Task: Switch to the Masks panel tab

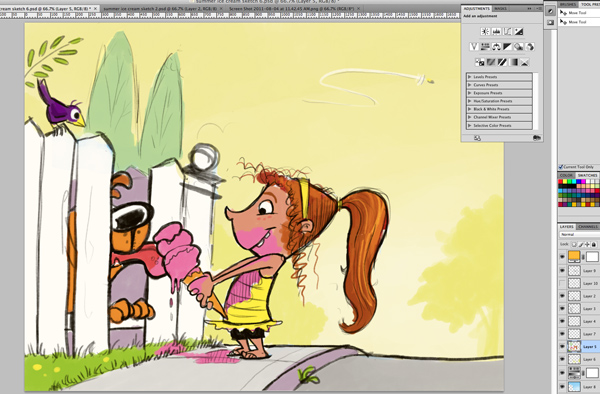Action: coord(501,8)
